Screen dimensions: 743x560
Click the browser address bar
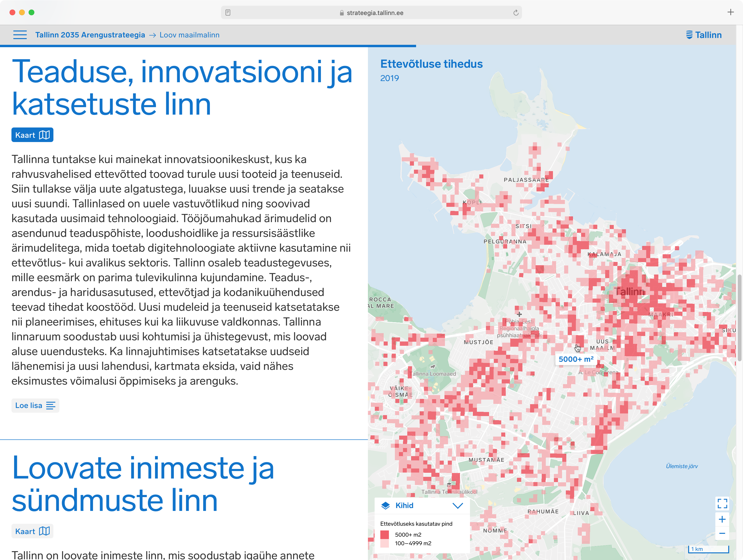(371, 13)
